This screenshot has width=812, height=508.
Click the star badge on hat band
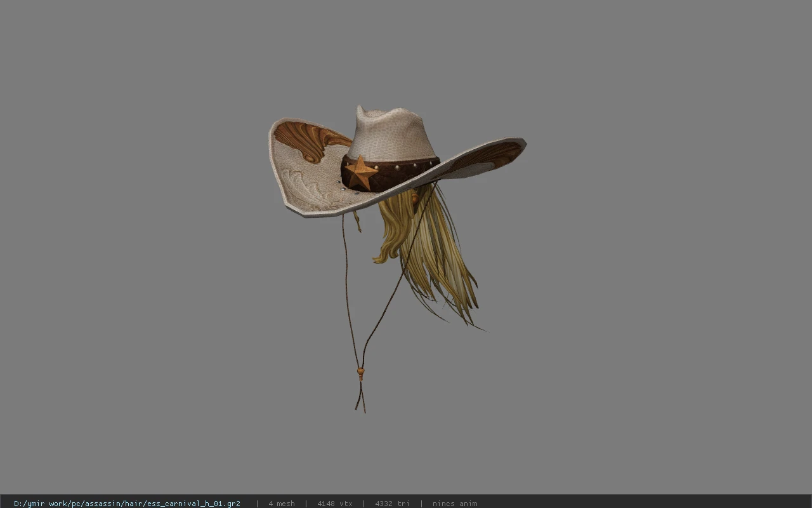(361, 173)
